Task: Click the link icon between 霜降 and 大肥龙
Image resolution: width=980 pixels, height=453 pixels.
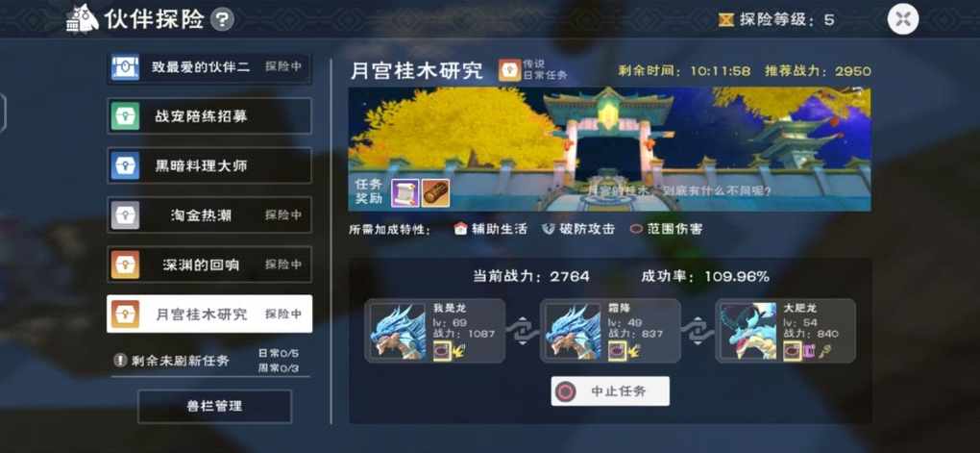Action: pos(698,331)
